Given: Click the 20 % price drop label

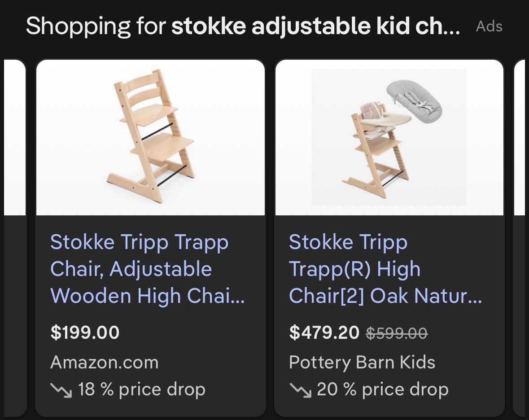Looking at the screenshot, I should (x=383, y=389).
